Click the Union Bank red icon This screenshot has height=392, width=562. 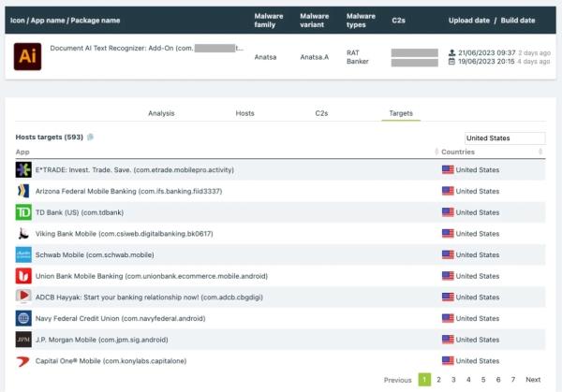click(23, 276)
